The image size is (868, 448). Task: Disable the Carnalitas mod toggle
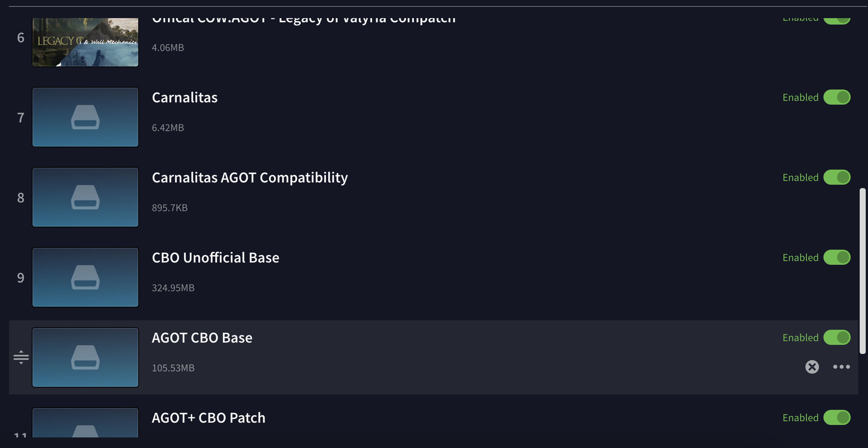[x=837, y=97]
